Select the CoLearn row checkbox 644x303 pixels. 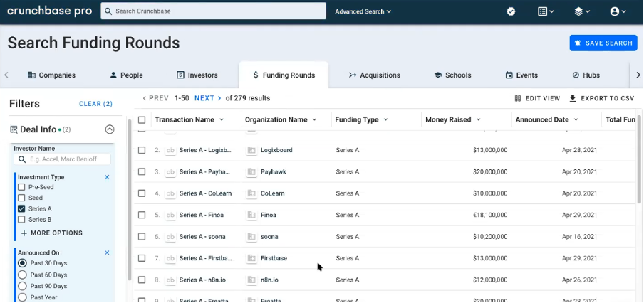tap(142, 193)
